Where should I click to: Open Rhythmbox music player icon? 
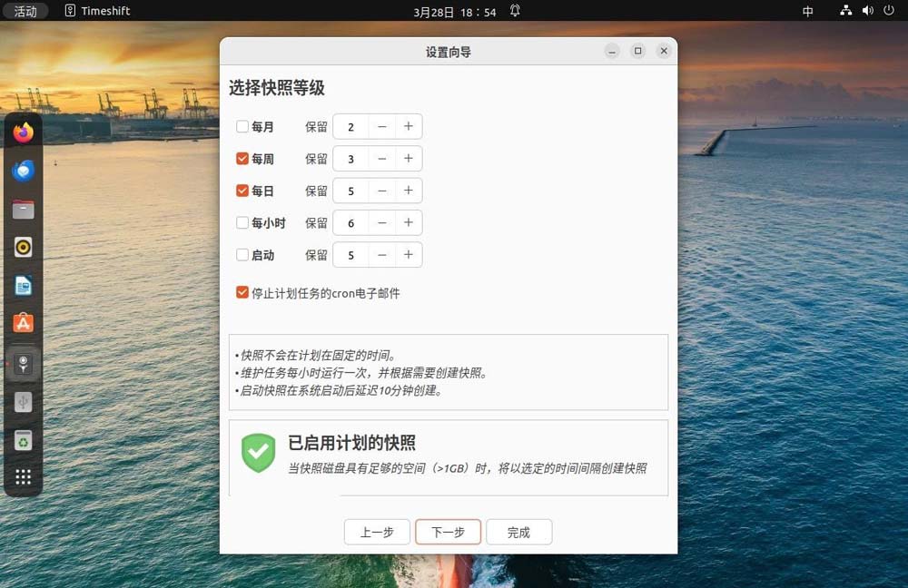coord(24,247)
